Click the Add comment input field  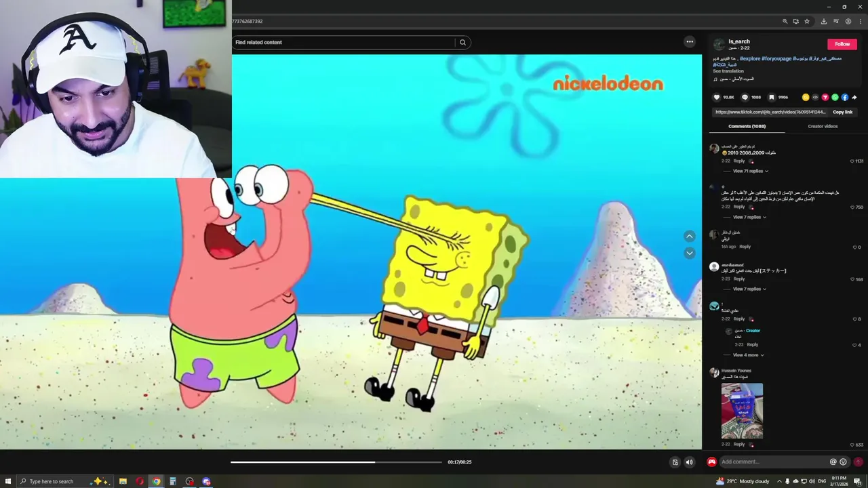(773, 462)
